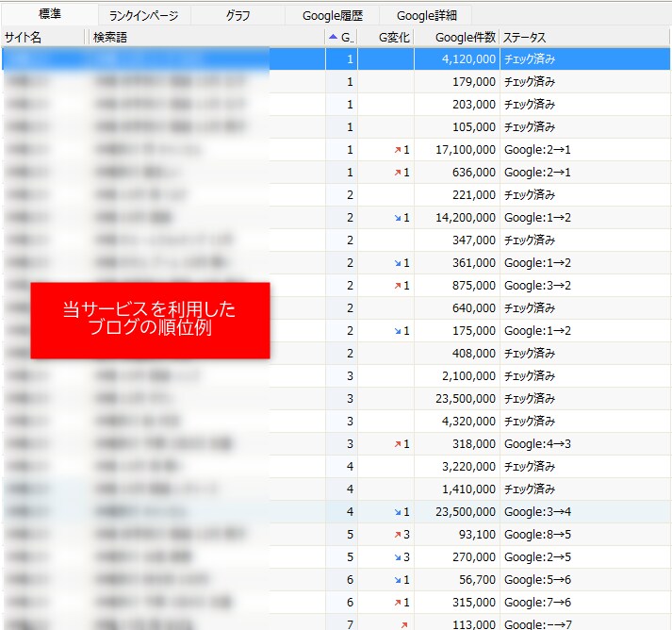Sort by the ステータス column header

coord(584,38)
